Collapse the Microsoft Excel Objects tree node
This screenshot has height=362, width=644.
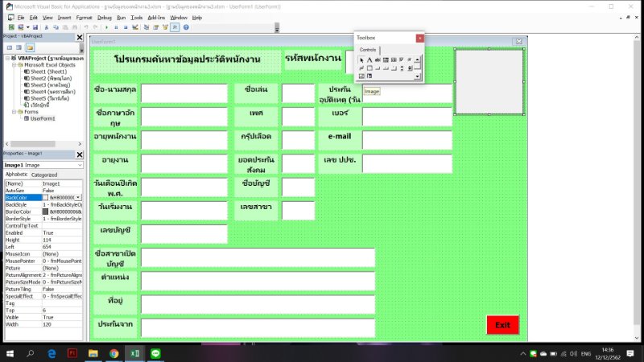coord(14,64)
